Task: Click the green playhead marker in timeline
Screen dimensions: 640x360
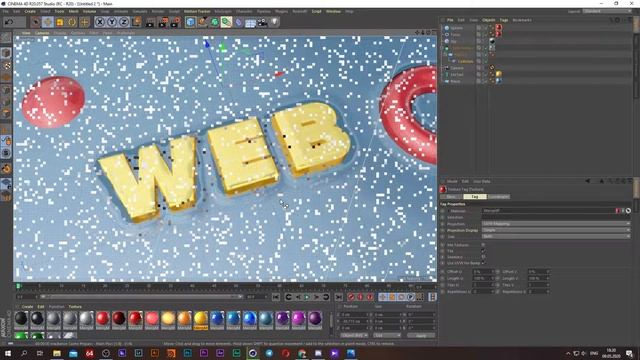Action: point(18,287)
